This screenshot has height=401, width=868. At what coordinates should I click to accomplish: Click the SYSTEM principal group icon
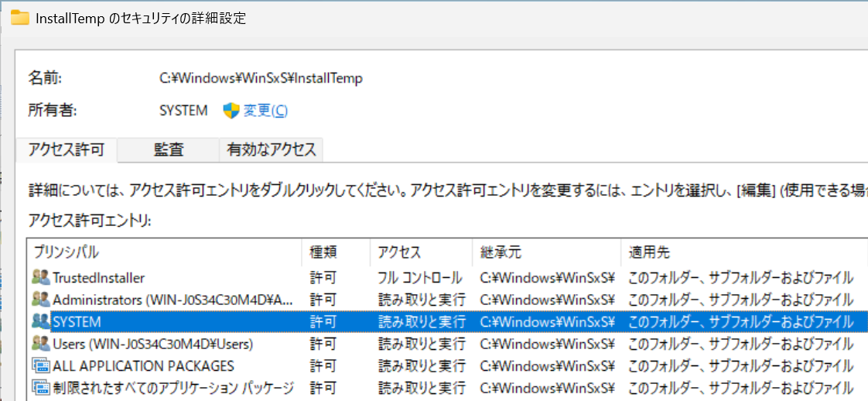pyautogui.click(x=41, y=321)
